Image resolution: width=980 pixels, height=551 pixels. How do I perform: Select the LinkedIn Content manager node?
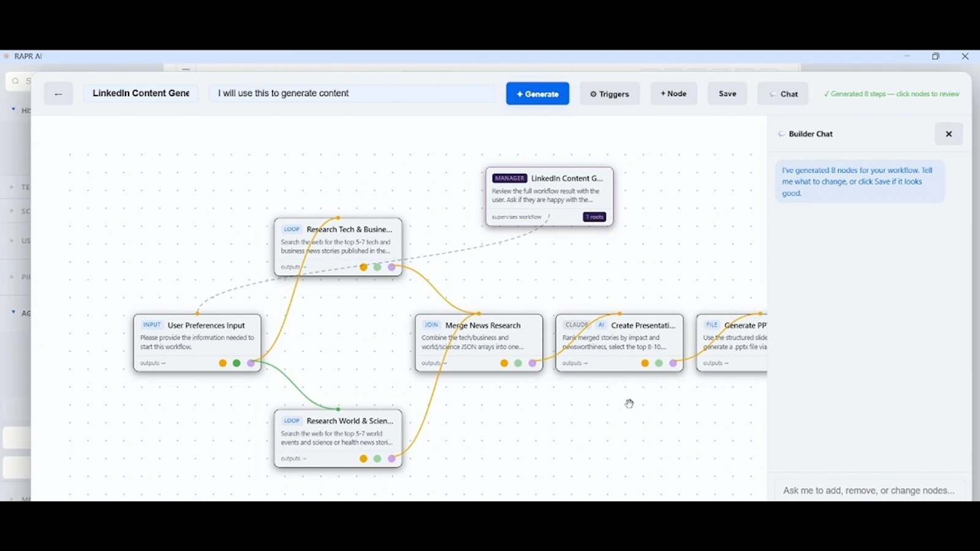click(x=549, y=197)
